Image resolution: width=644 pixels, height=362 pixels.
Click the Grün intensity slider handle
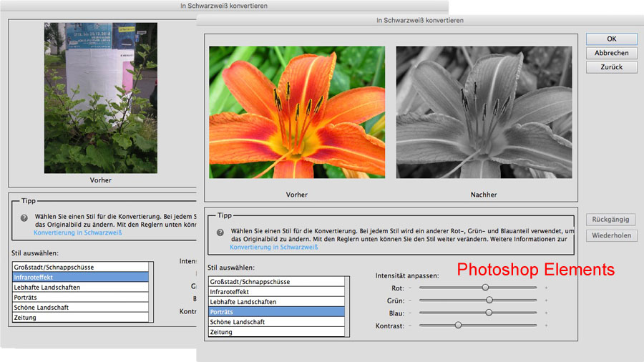tap(489, 300)
